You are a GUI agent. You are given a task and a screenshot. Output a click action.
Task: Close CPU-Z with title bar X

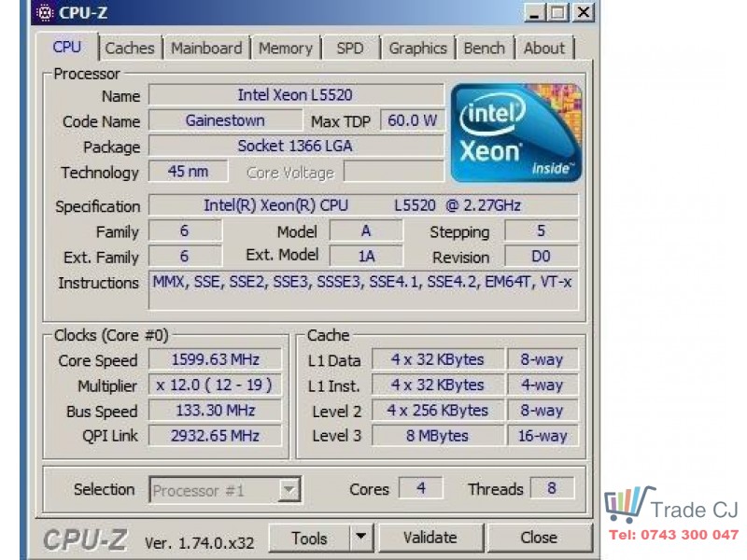click(x=583, y=13)
